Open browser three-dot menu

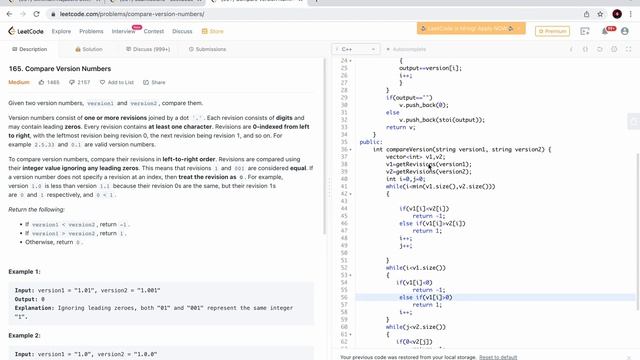coord(631,14)
